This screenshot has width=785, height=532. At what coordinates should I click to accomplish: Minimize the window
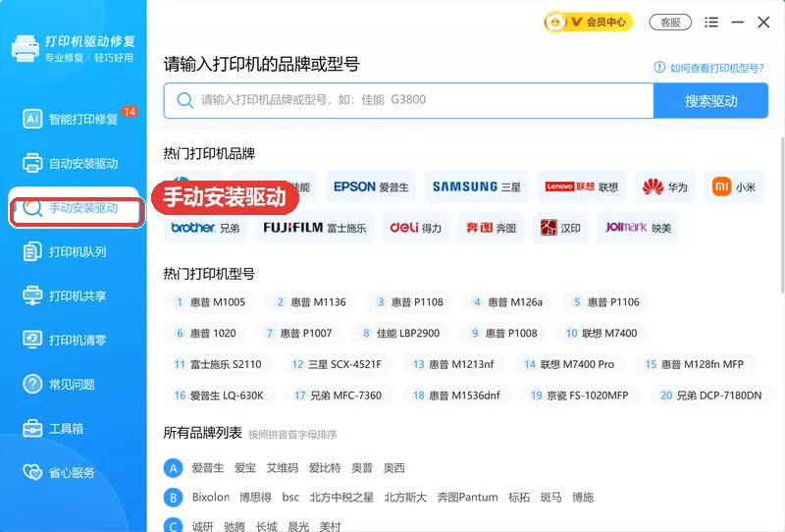coord(738,22)
